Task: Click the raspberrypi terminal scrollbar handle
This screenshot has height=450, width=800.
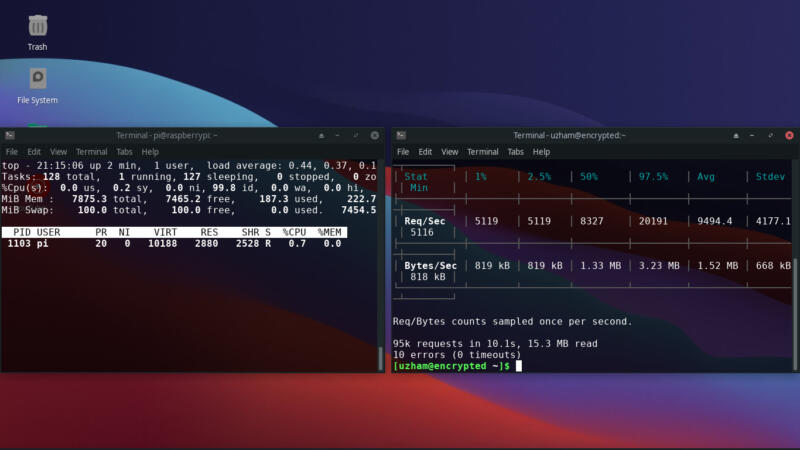Action: 380,358
